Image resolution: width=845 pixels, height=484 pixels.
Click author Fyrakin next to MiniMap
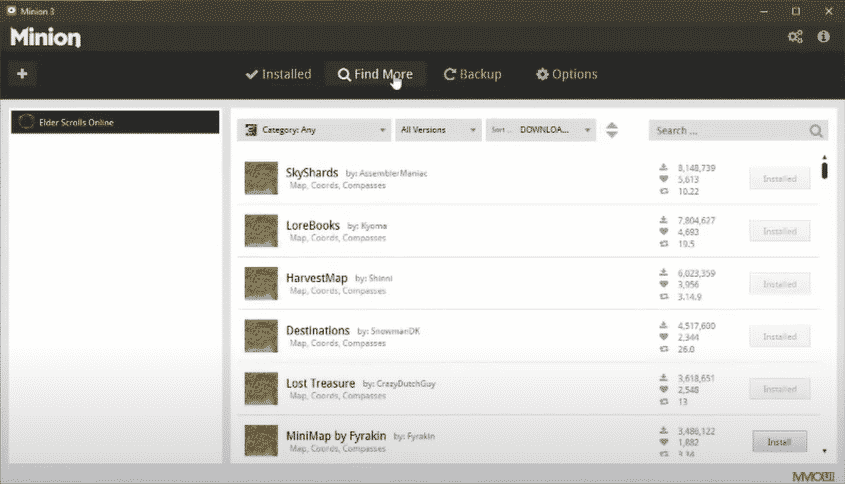point(420,437)
